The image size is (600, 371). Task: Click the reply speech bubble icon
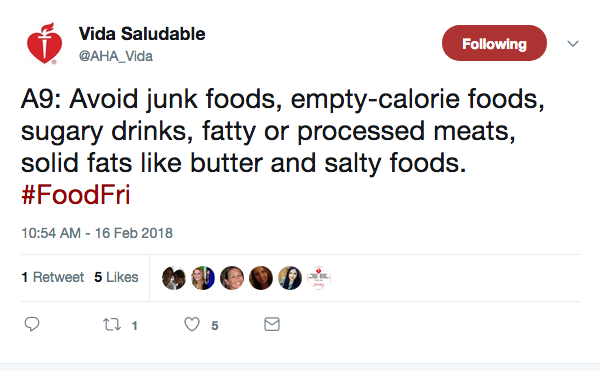(x=32, y=324)
